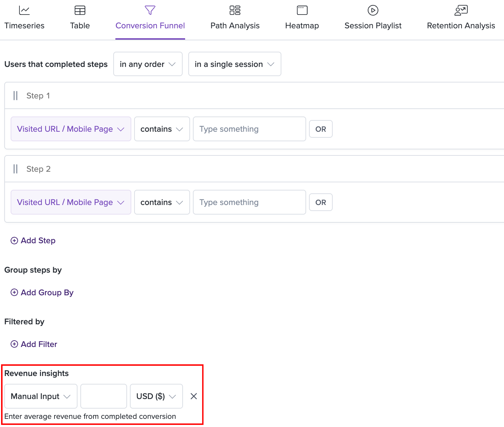Click the Heatmap window icon
Image resolution: width=504 pixels, height=427 pixels.
tap(302, 10)
